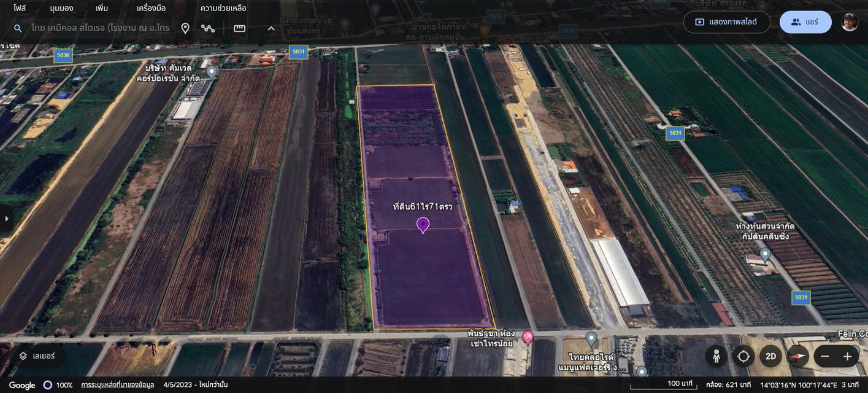Image resolution: width=868 pixels, height=393 pixels.
Task: Open the การระบุแหล่งที่มาของข้อมูล attribution link
Action: tap(118, 385)
